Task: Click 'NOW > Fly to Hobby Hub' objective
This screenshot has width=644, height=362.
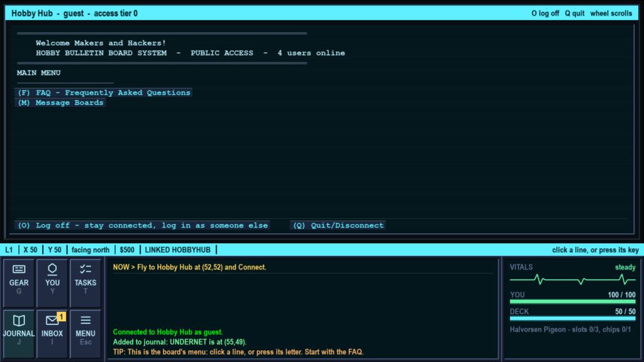Action: 189,267
